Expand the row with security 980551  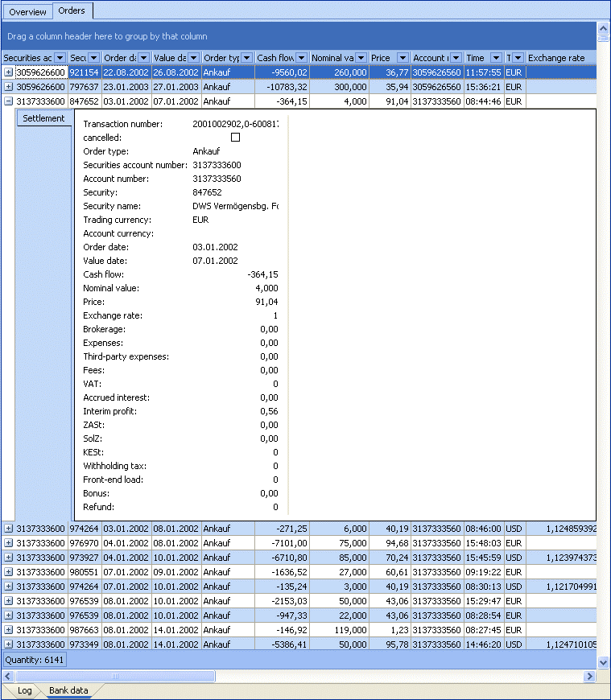(9, 572)
